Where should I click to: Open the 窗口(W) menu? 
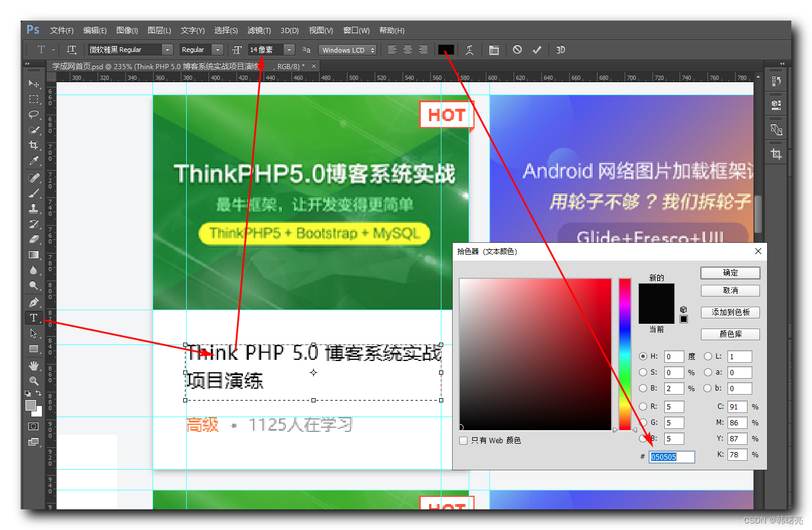click(x=356, y=30)
